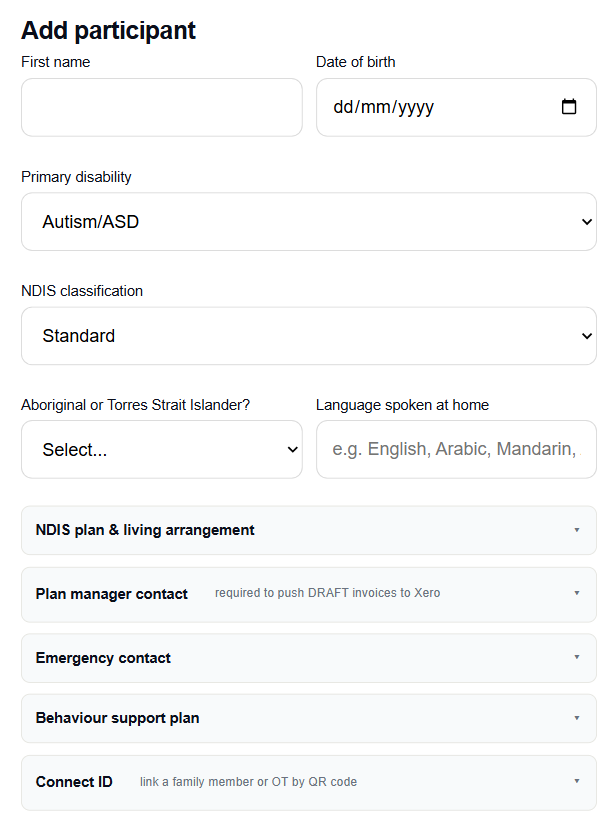Expand the Connect ID section
This screenshot has width=615, height=830.
[x=307, y=781]
